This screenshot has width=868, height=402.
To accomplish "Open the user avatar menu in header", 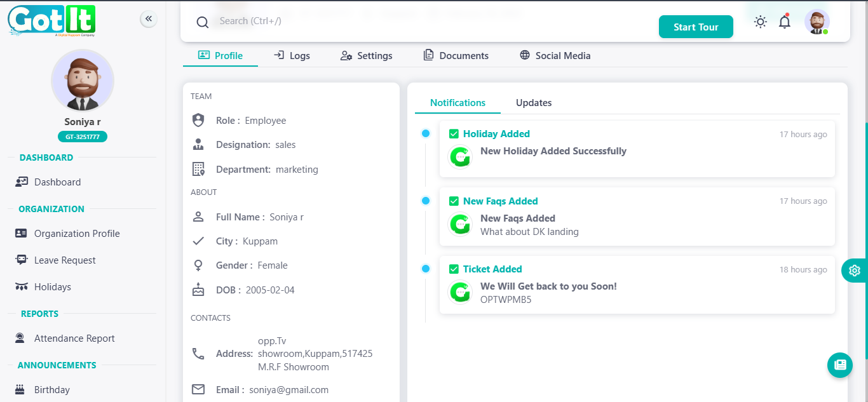I will point(817,22).
